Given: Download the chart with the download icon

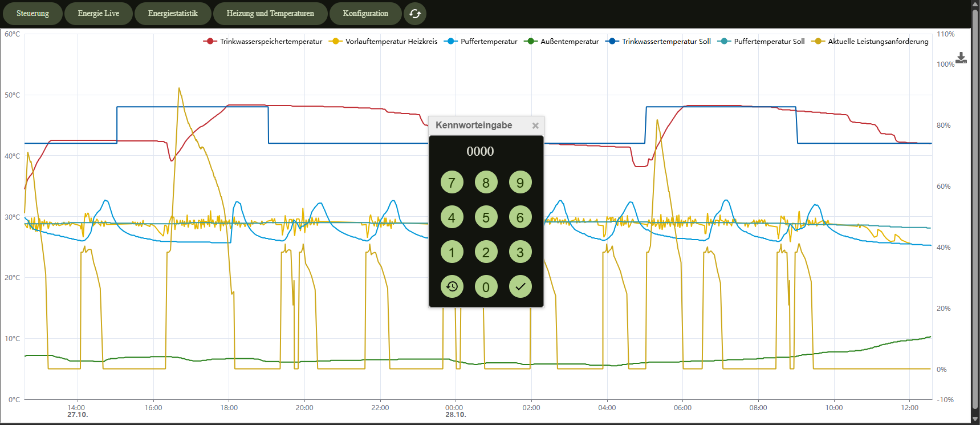Looking at the screenshot, I should coord(961,58).
